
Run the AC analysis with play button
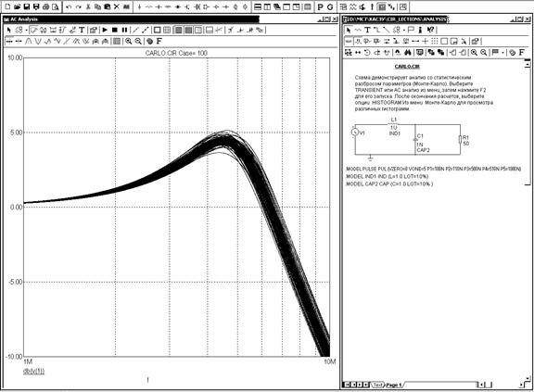pyautogui.click(x=105, y=30)
